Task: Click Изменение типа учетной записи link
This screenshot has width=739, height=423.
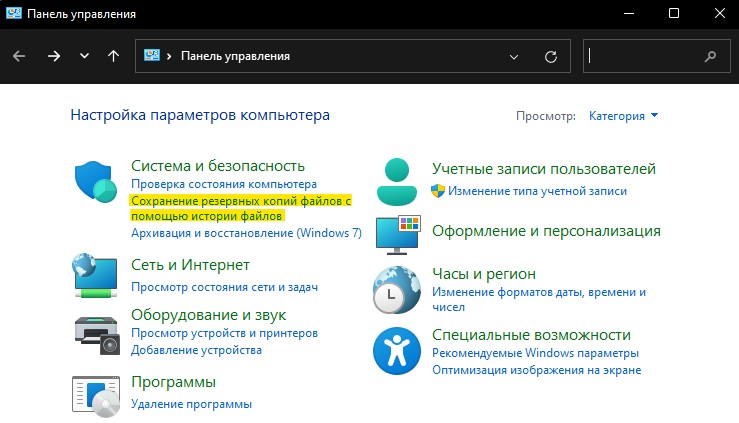Action: pos(537,191)
